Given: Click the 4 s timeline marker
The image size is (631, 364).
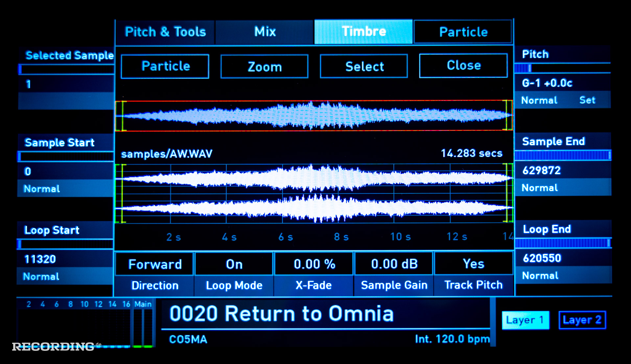Looking at the screenshot, I should (x=229, y=237).
